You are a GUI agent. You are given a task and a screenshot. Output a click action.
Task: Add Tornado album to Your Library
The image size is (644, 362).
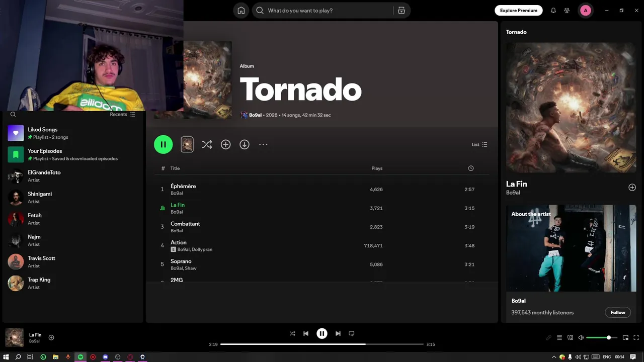pyautogui.click(x=226, y=145)
